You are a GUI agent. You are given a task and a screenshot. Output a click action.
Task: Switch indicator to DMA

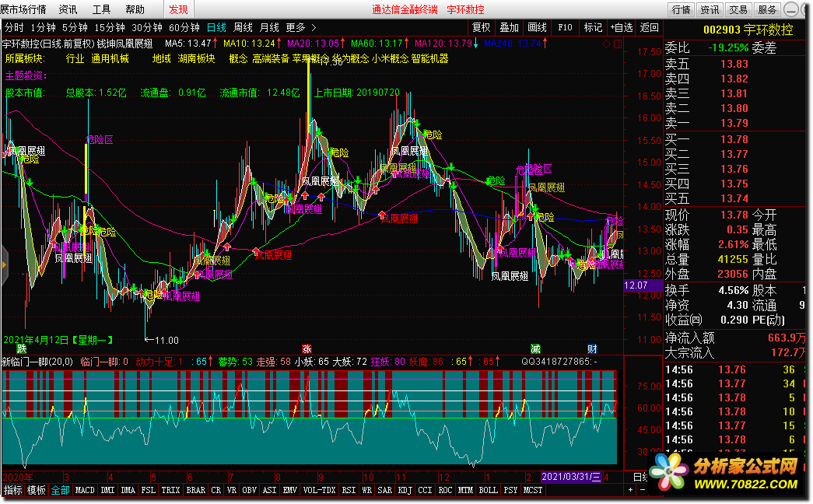128,490
